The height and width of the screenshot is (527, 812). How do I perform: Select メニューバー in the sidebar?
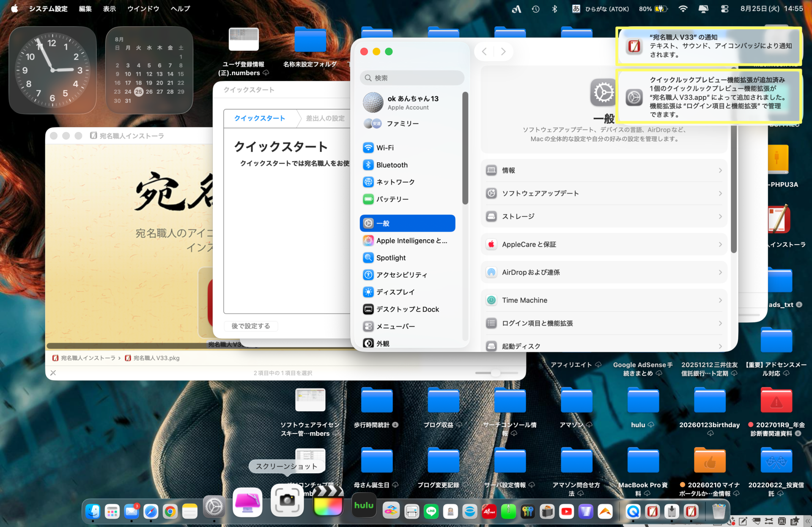407,326
